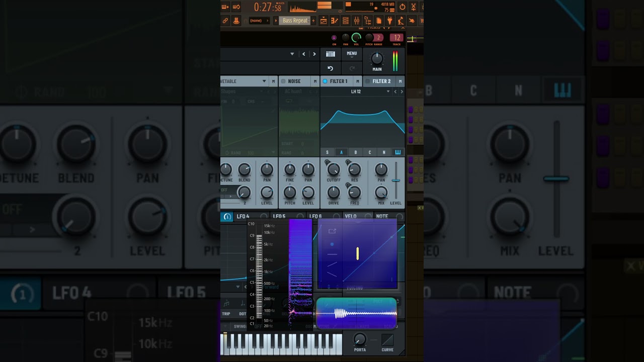This screenshot has width=644, height=362.
Task: Switch to VELO tab
Action: [358, 216]
